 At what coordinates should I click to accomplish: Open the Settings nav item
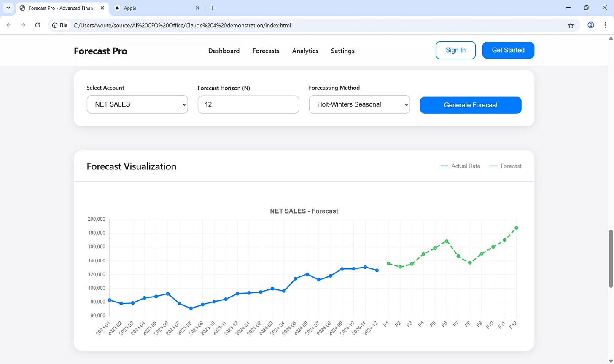coord(343,51)
